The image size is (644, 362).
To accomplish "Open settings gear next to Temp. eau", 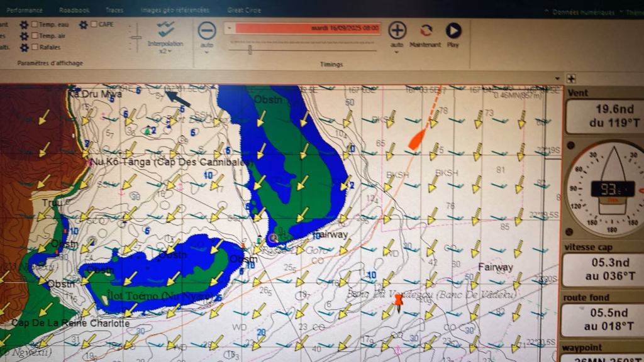I will 24,25.
